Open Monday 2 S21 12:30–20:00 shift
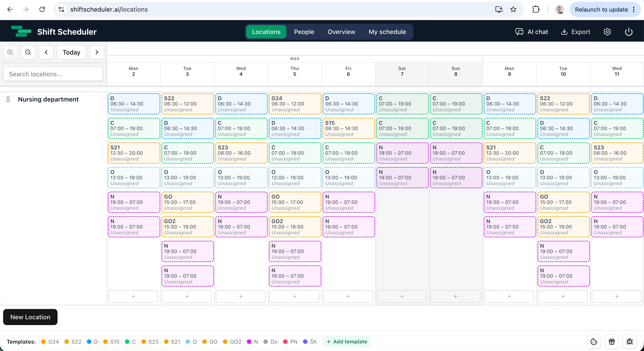The width and height of the screenshot is (644, 351). (x=134, y=153)
